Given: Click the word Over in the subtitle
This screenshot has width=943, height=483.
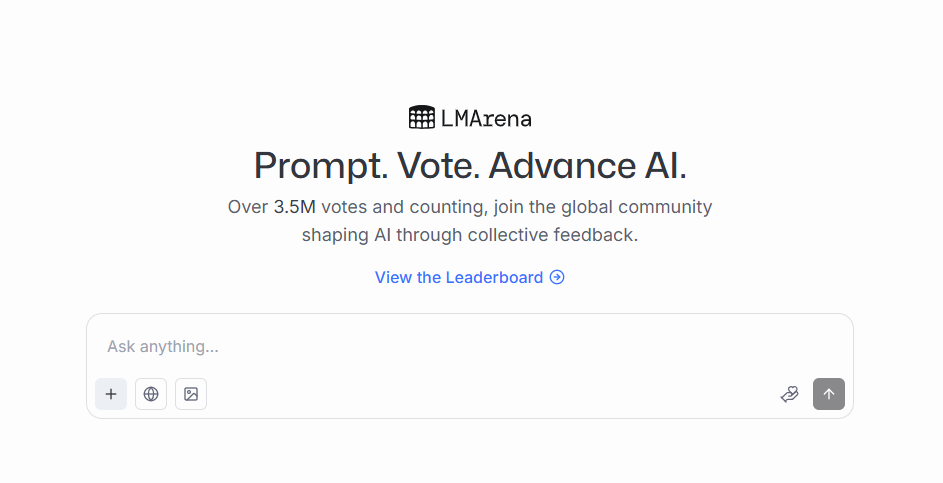Looking at the screenshot, I should click(x=248, y=207).
